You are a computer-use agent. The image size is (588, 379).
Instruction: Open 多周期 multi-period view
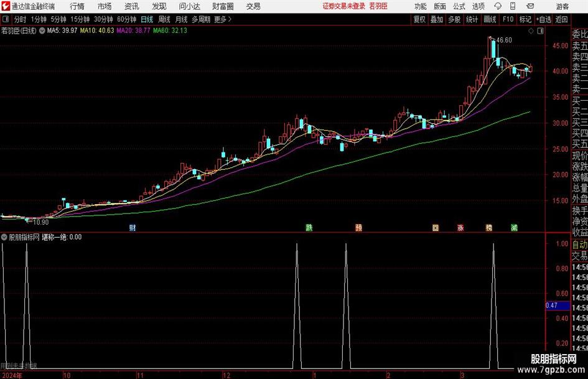[x=201, y=19]
